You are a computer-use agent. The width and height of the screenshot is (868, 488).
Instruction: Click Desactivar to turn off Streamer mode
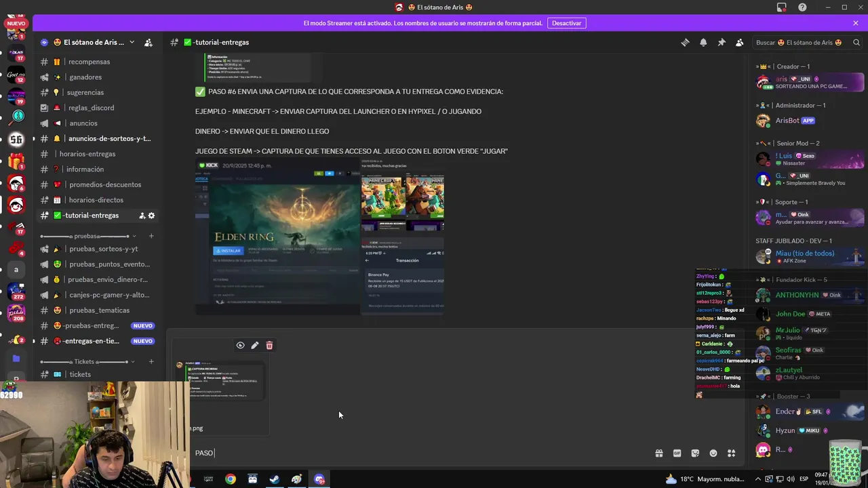tap(566, 23)
